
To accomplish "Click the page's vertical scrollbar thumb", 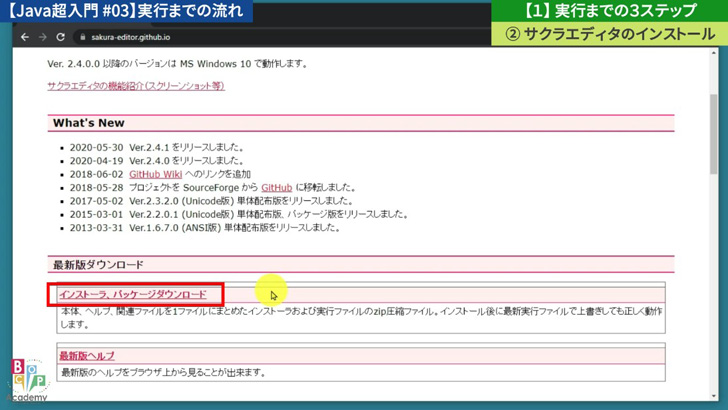I will (714, 135).
